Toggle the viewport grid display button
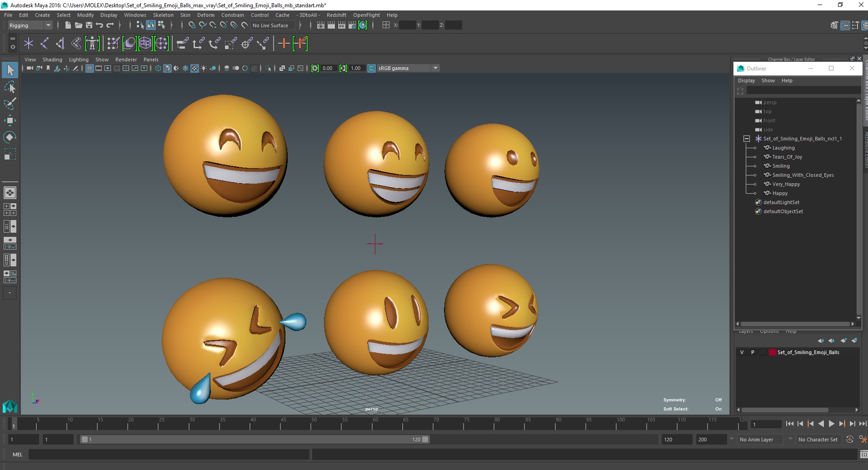This screenshot has height=470, width=868. pyautogui.click(x=90, y=68)
